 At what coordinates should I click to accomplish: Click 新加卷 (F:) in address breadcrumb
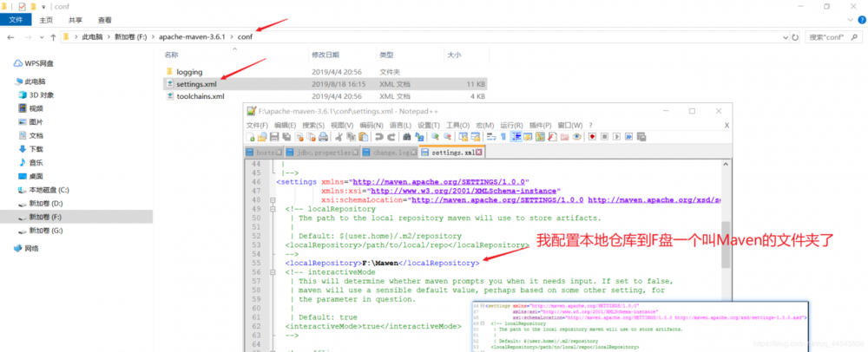click(x=131, y=37)
